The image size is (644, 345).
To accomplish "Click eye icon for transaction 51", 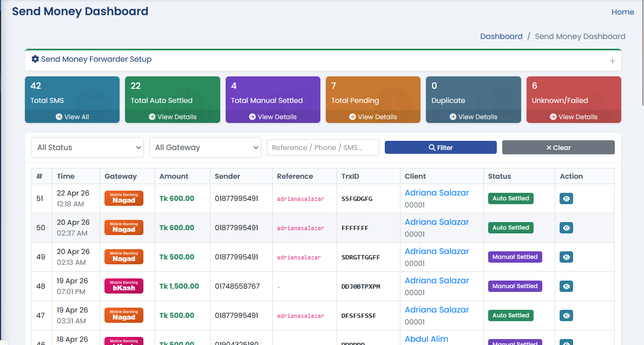I will click(x=566, y=199).
